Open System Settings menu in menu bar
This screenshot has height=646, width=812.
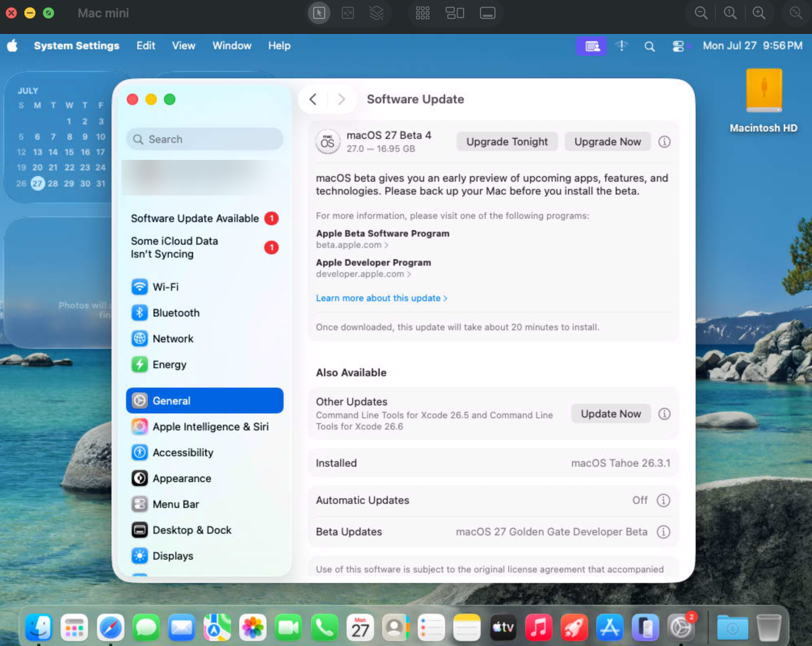77,46
